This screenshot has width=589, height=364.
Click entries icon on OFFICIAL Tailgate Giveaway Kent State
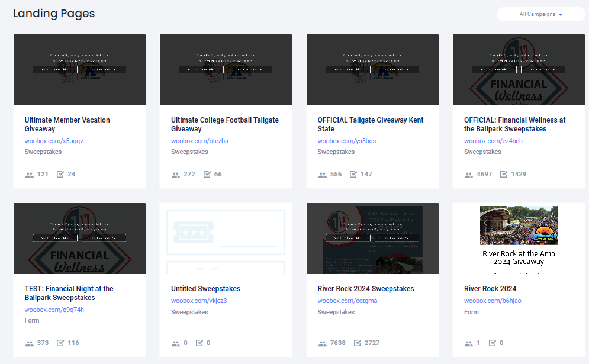(353, 174)
